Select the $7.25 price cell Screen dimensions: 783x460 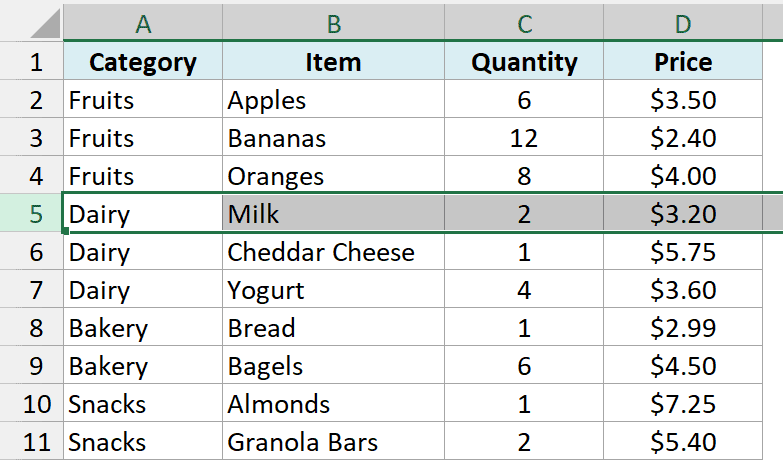tap(683, 404)
